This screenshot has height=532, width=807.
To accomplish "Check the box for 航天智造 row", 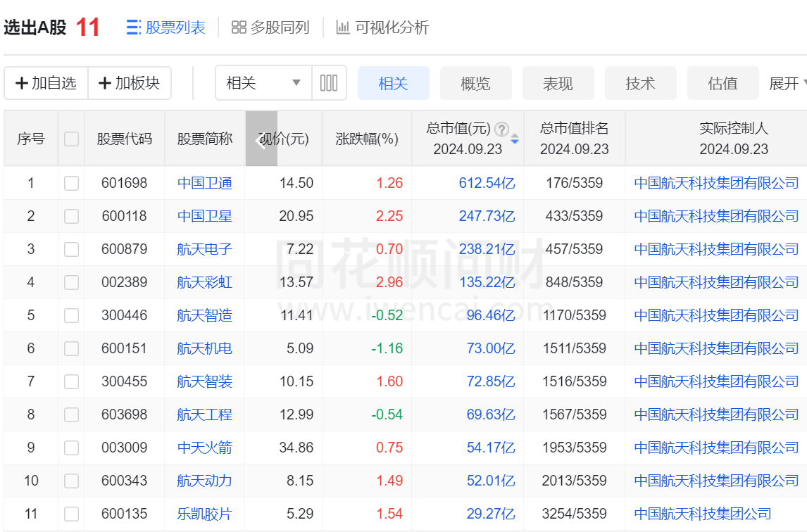I will point(71,315).
